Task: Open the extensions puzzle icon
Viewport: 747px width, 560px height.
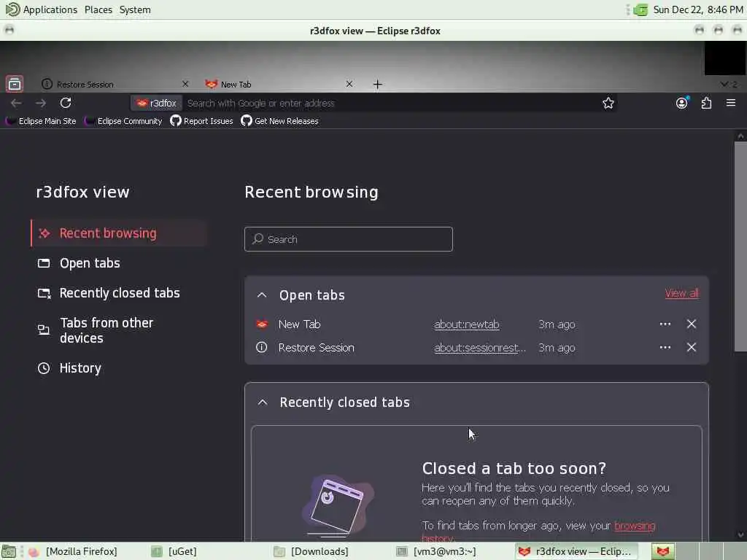Action: [706, 103]
